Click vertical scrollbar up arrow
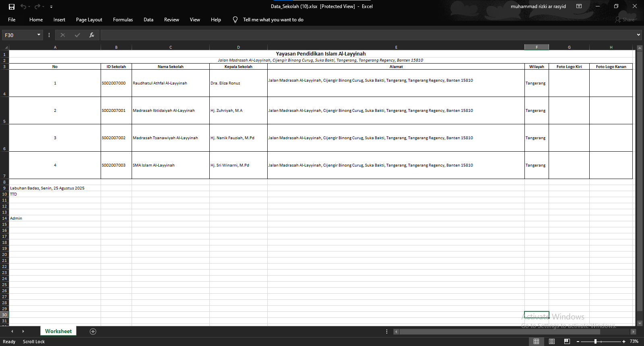 click(x=640, y=47)
